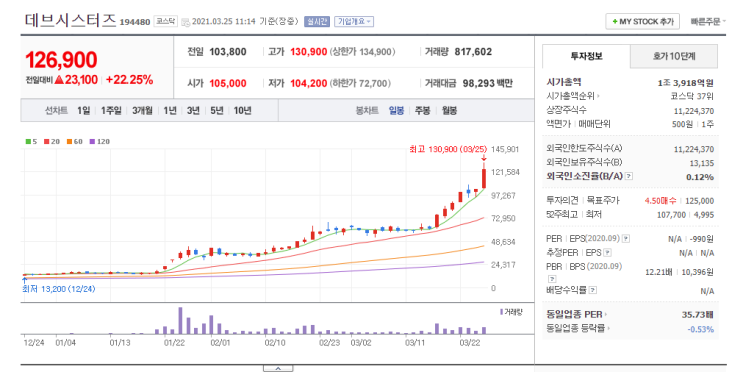Click the orange 60-day moving average swatch
Image resolution: width=743 pixels, height=372 pixels.
coord(69,141)
